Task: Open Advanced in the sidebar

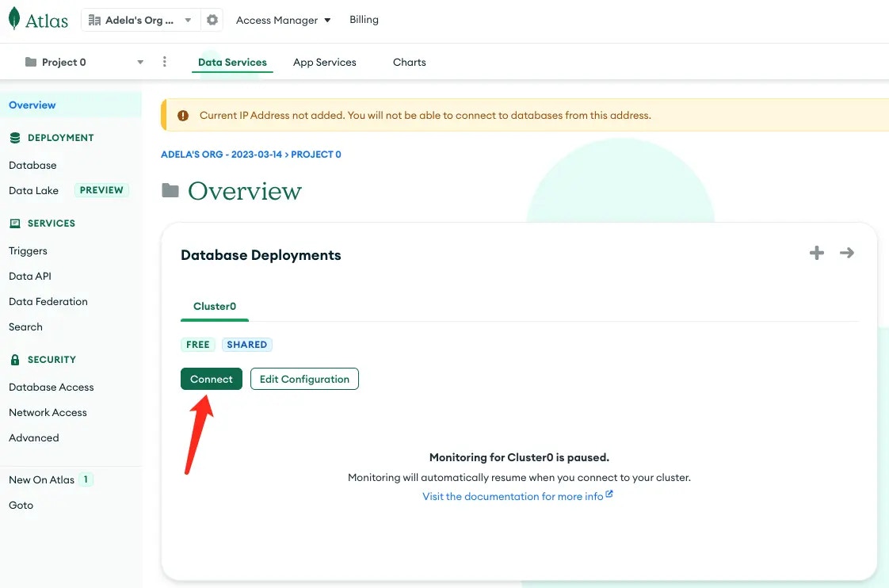Action: (x=34, y=437)
